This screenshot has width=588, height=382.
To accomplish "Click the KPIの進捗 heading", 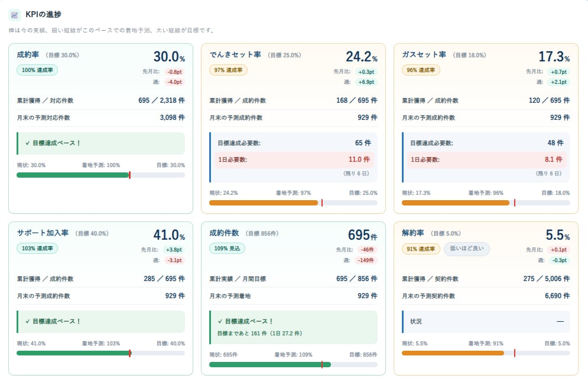I will 44,14.
